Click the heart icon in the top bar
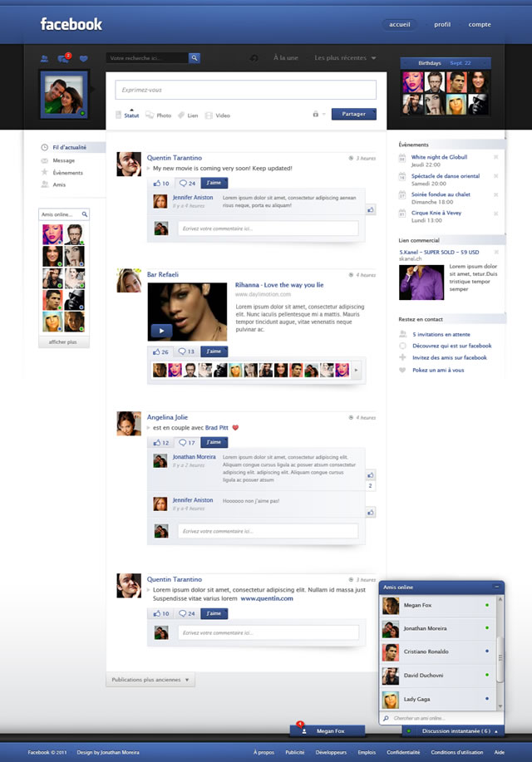The height and width of the screenshot is (762, 532). tap(83, 59)
